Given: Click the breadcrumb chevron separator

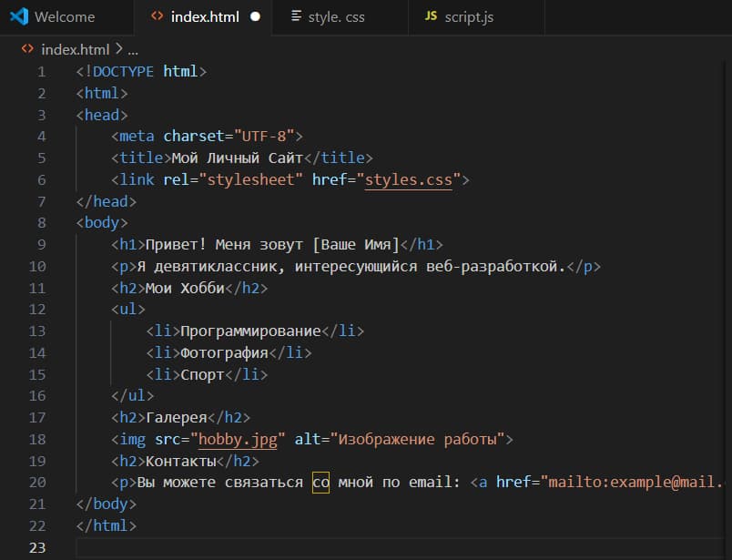Looking at the screenshot, I should pos(118,48).
